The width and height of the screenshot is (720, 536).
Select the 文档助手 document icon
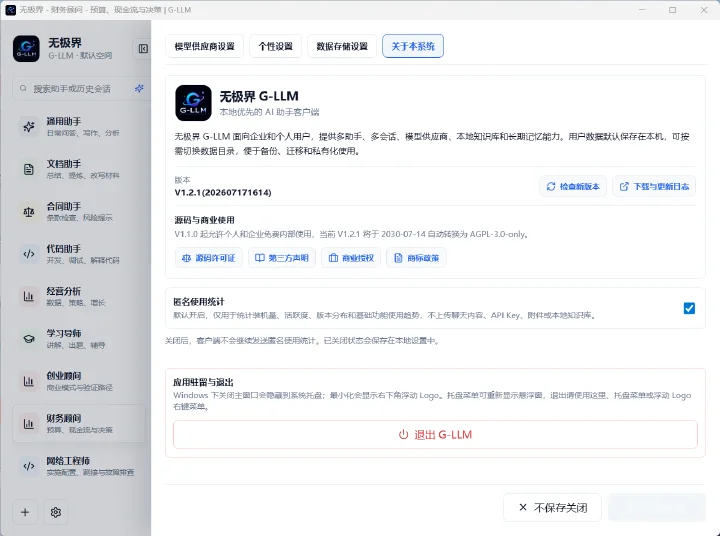[29, 169]
